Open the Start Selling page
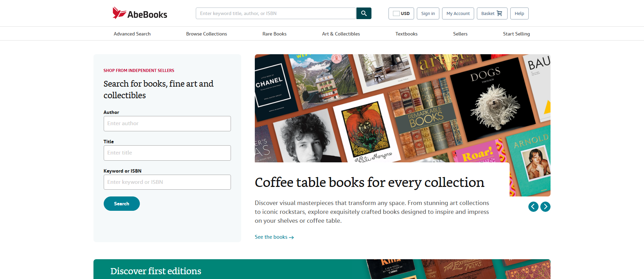Image resolution: width=644 pixels, height=279 pixels. tap(516, 34)
